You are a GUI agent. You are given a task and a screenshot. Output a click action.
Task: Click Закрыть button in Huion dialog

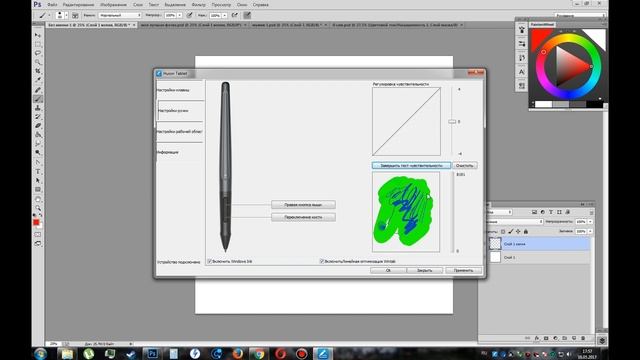pyautogui.click(x=424, y=270)
